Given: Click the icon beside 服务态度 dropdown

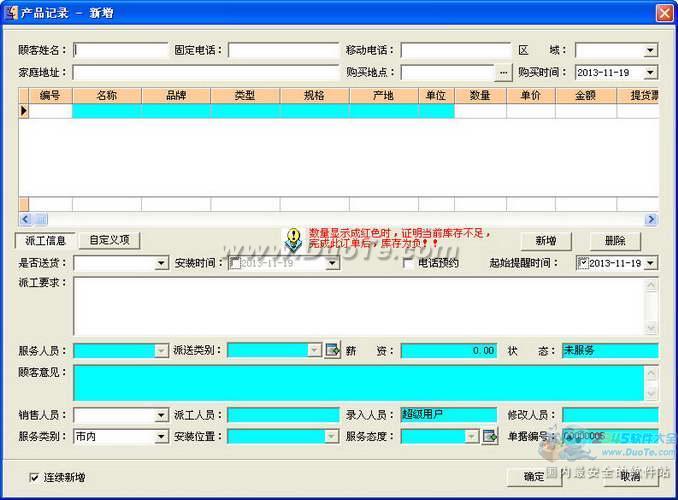Looking at the screenshot, I should pos(489,436).
